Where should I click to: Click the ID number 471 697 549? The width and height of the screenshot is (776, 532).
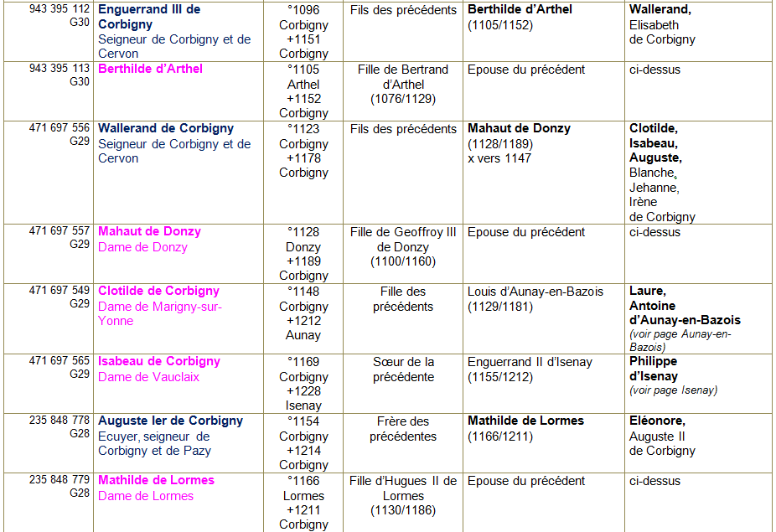pos(59,290)
